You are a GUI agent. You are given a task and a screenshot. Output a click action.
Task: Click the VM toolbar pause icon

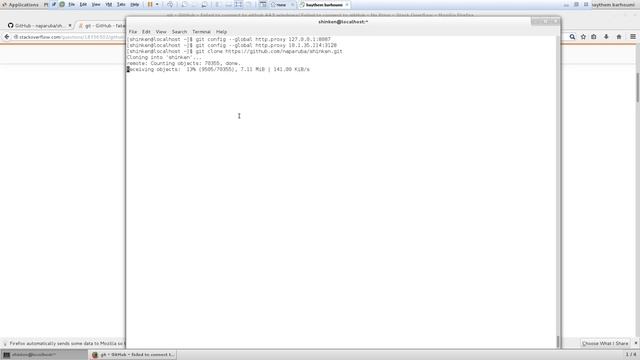150,4
